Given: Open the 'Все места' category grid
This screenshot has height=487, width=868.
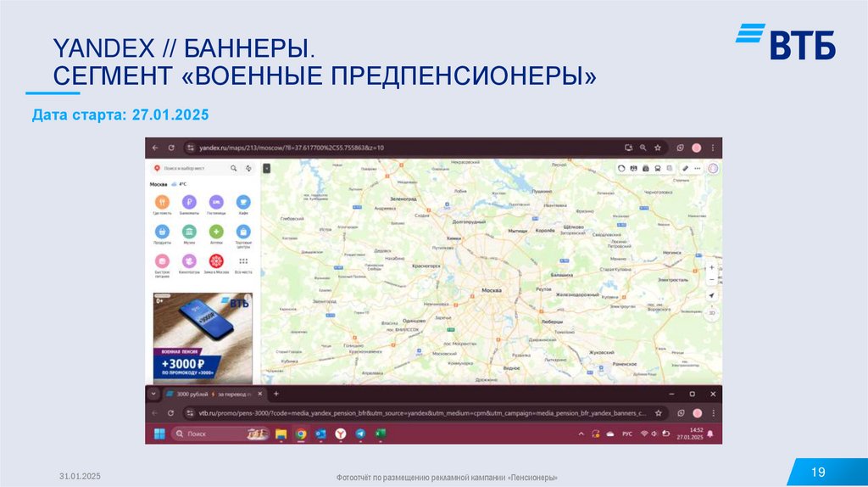Looking at the screenshot, I should [243, 261].
